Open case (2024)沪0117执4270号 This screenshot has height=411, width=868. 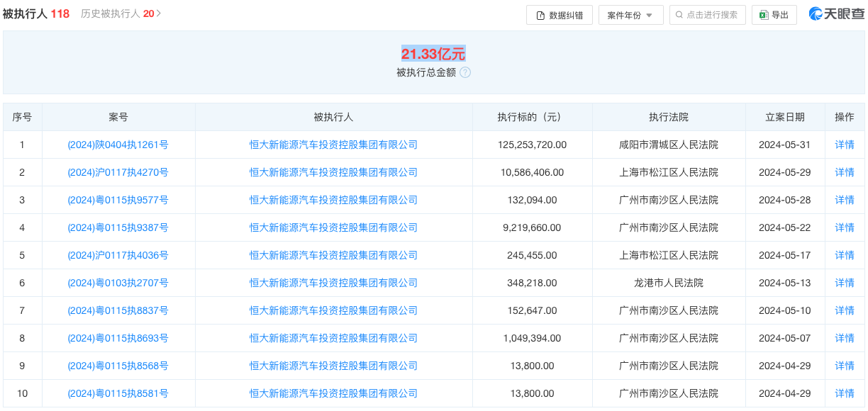coord(118,172)
